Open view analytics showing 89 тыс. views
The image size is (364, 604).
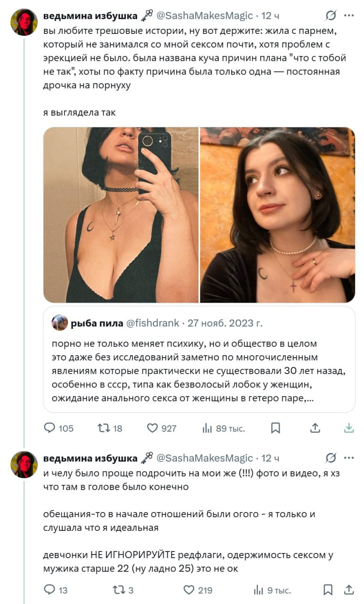(214, 428)
